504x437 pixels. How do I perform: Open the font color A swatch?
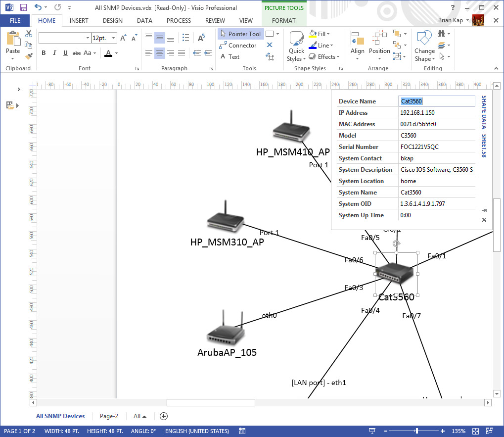click(108, 53)
